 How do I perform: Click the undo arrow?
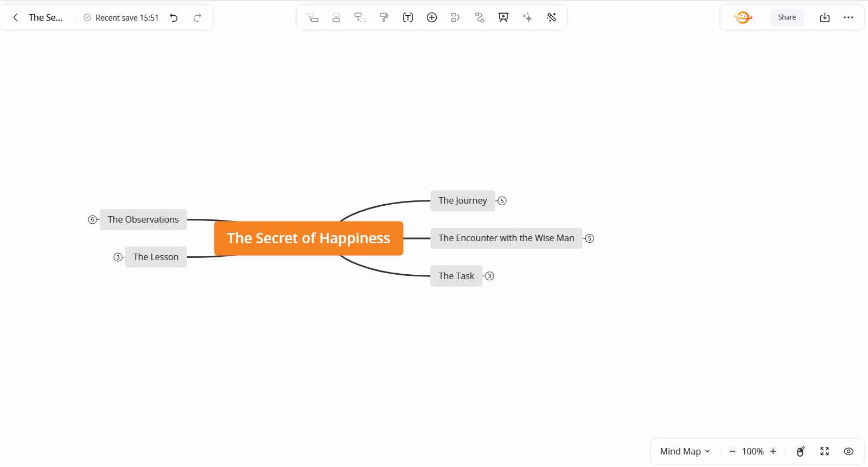point(174,17)
